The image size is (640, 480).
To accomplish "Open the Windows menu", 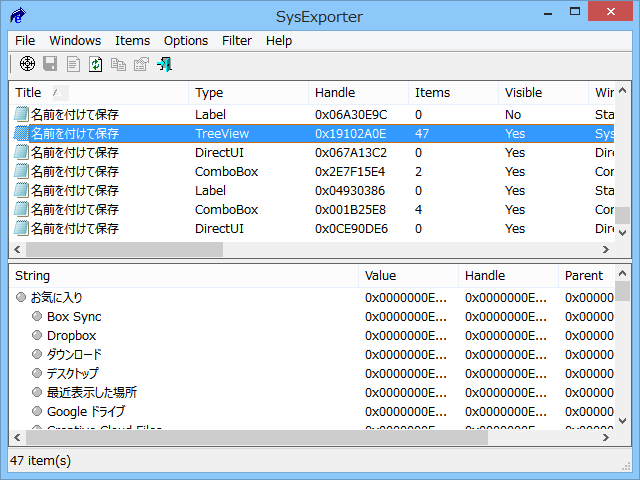I will (75, 41).
